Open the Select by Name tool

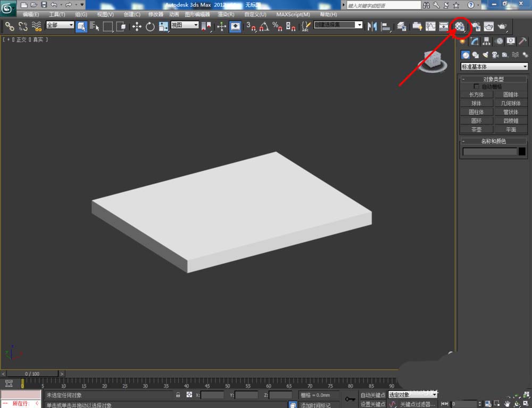pyautogui.click(x=95, y=26)
